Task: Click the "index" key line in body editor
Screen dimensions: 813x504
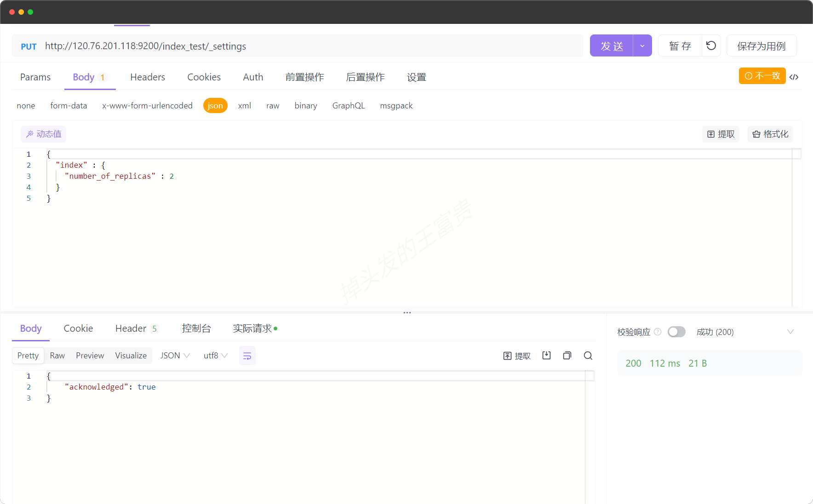Action: pos(80,165)
